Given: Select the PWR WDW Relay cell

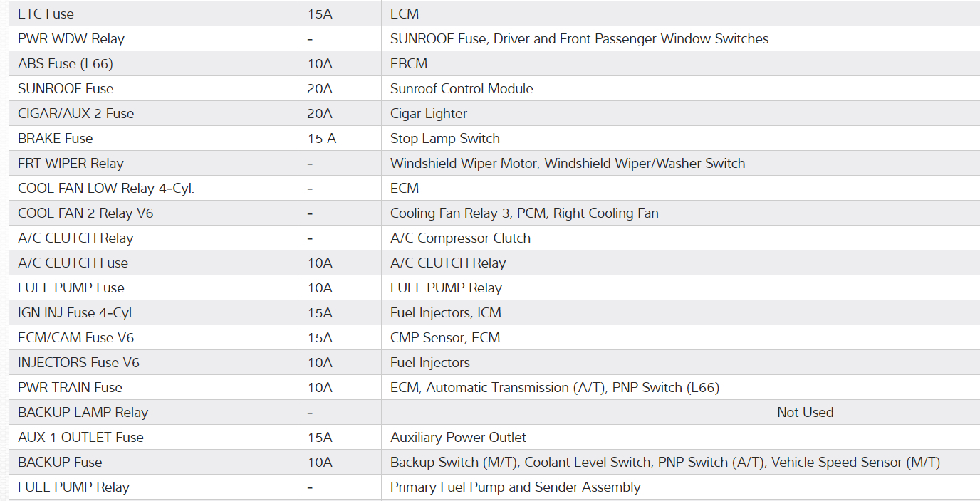Looking at the screenshot, I should point(71,38).
